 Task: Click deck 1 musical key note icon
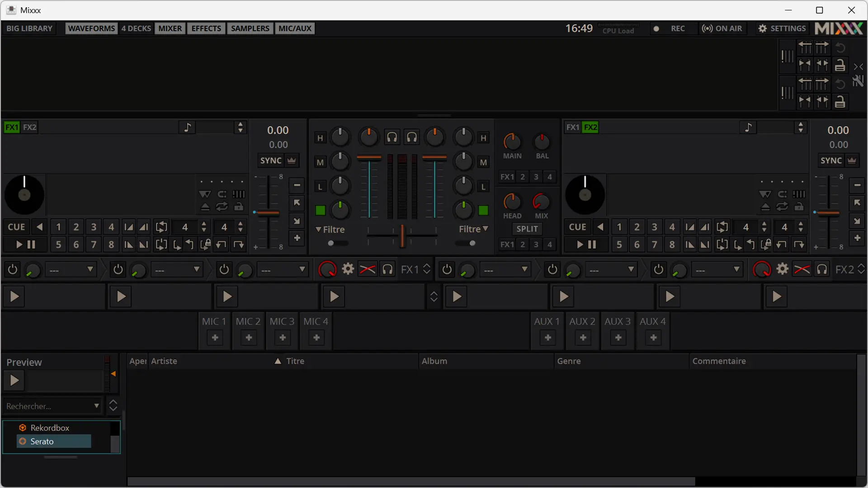187,127
